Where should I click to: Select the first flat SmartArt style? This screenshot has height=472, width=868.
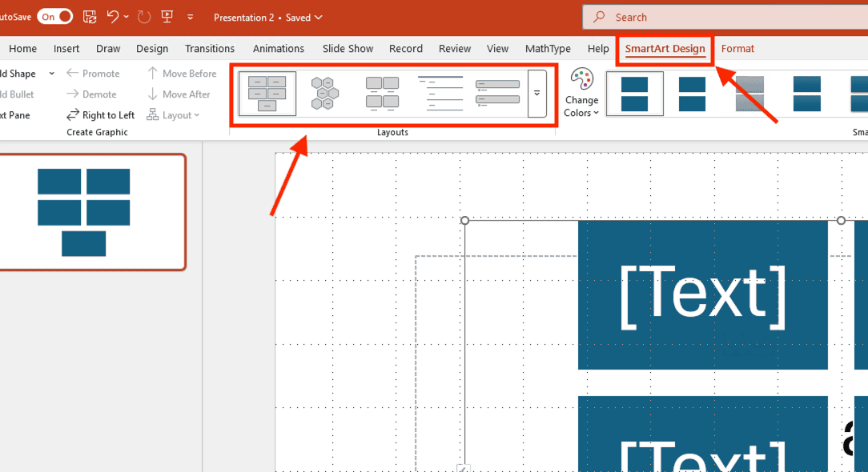634,94
